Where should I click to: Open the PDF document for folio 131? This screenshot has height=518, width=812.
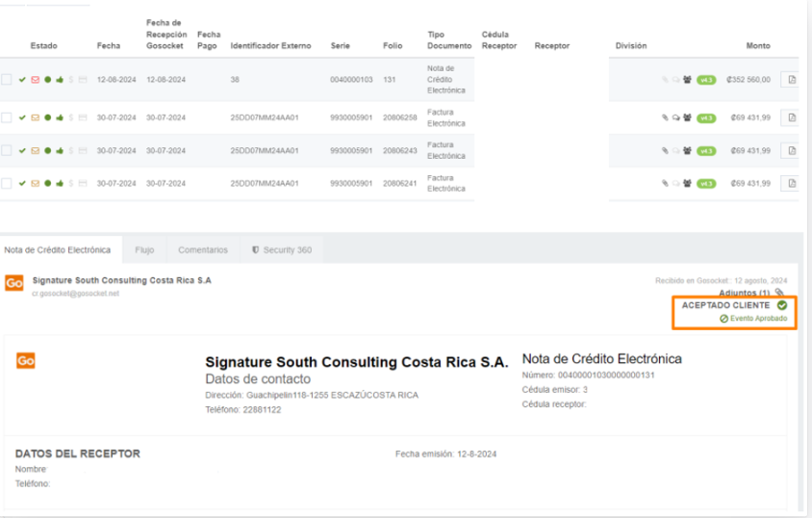tap(791, 79)
